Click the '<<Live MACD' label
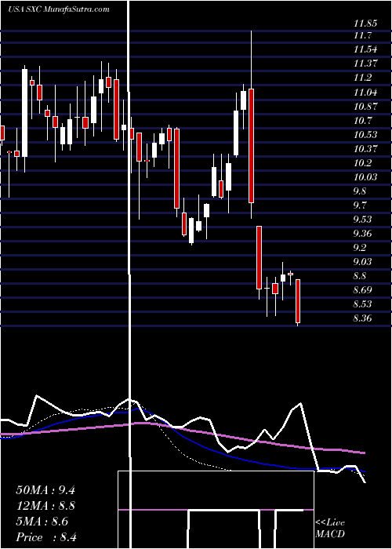The image size is (392, 549). (x=330, y=529)
